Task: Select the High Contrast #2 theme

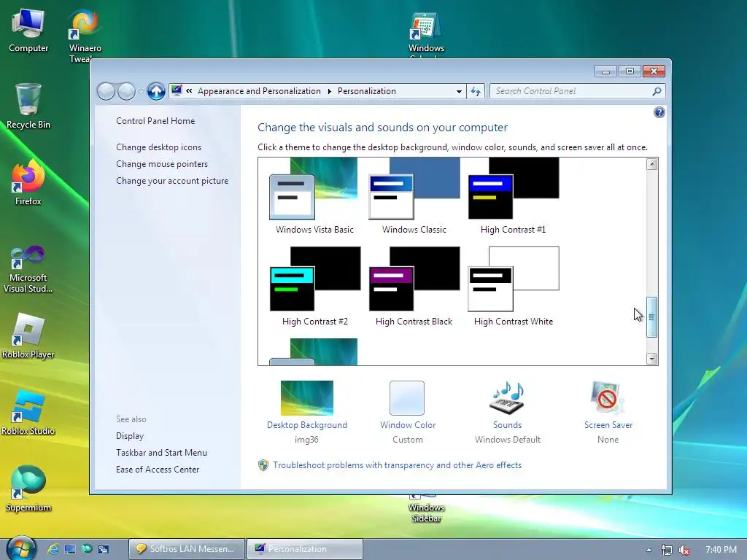Action: click(314, 286)
